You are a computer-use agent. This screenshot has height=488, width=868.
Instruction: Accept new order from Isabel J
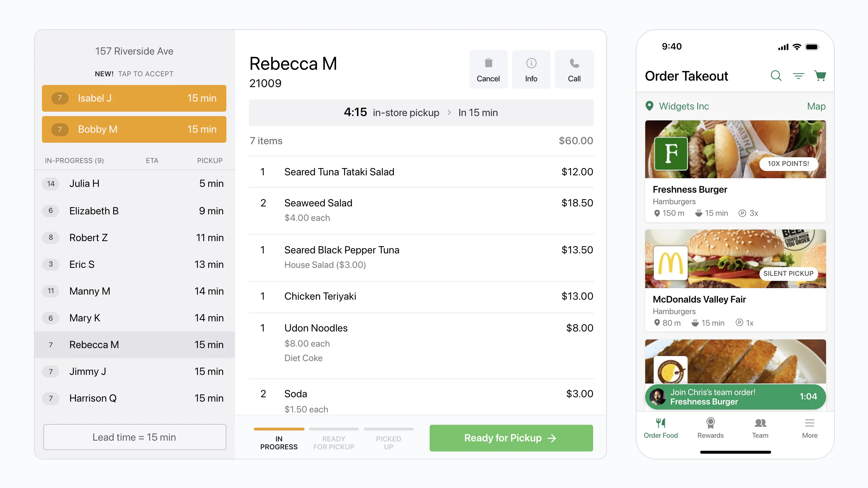pos(134,98)
